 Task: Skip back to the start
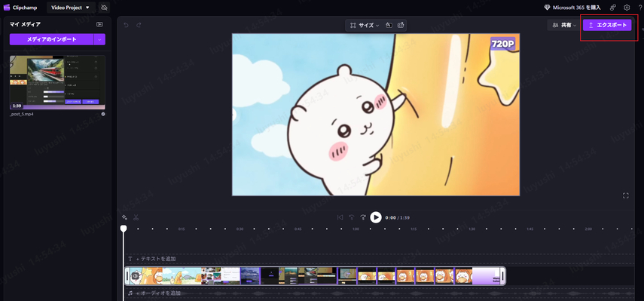tap(340, 217)
